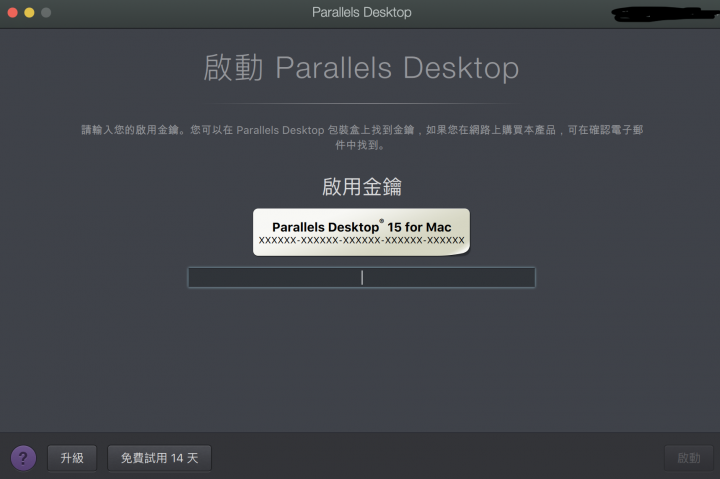Click the 啟動 Parallels Desktop heading

pyautogui.click(x=361, y=68)
